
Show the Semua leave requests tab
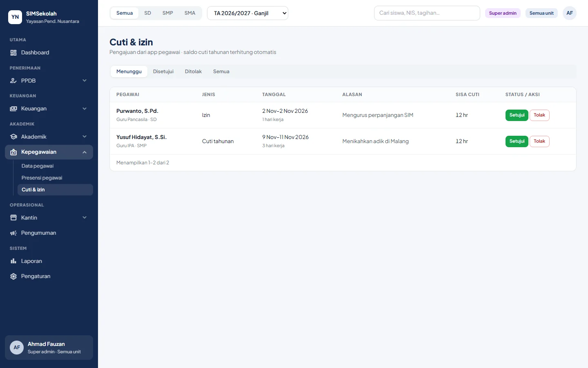(221, 72)
